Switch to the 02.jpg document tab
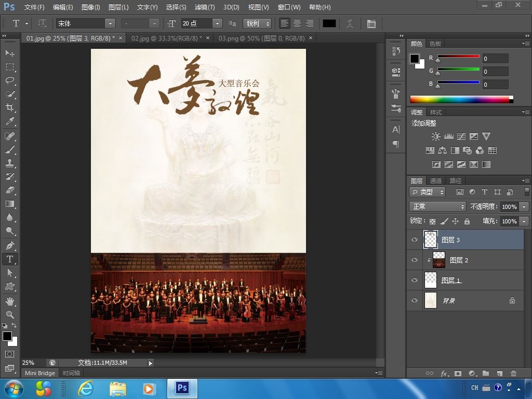532x399 pixels. 166,38
